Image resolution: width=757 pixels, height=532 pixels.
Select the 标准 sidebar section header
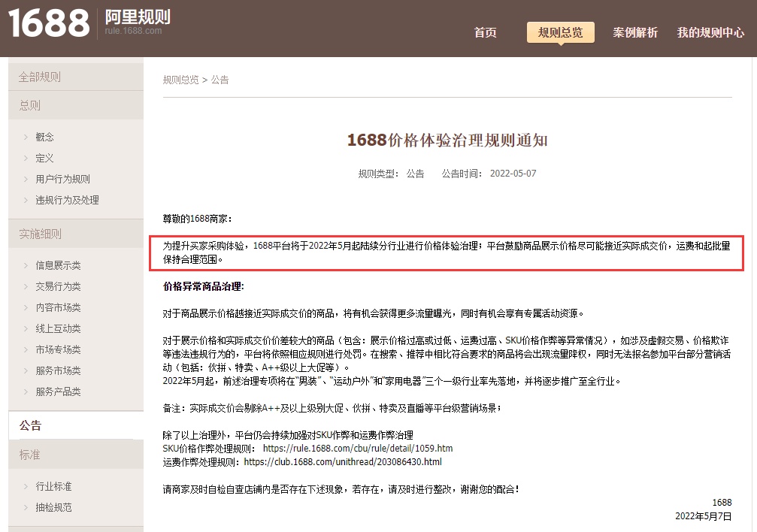click(76, 455)
